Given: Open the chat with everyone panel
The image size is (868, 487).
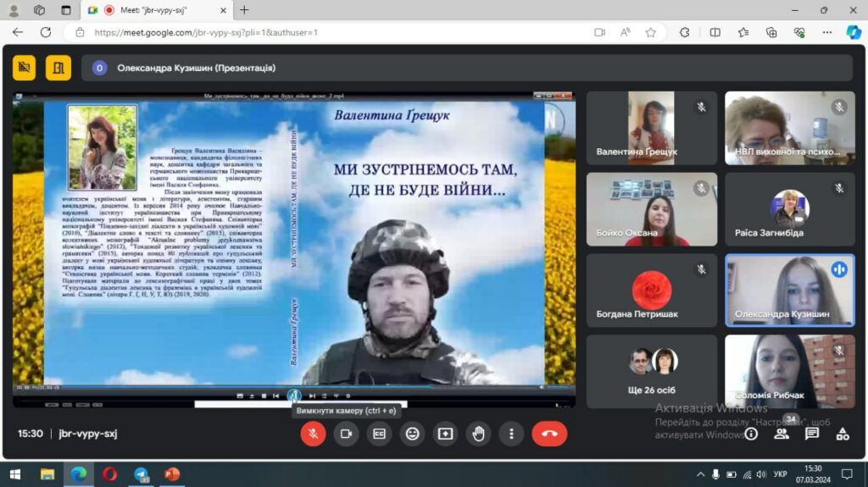Looking at the screenshot, I should pos(811,434).
